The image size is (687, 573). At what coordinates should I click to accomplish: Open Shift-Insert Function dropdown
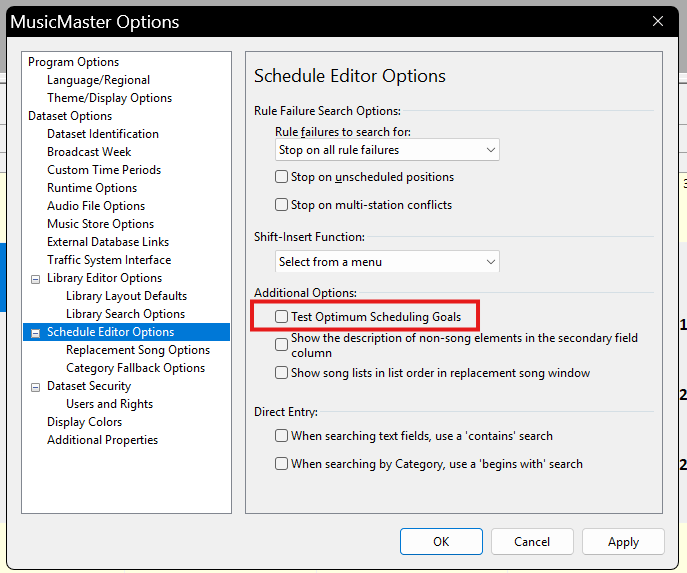[387, 262]
